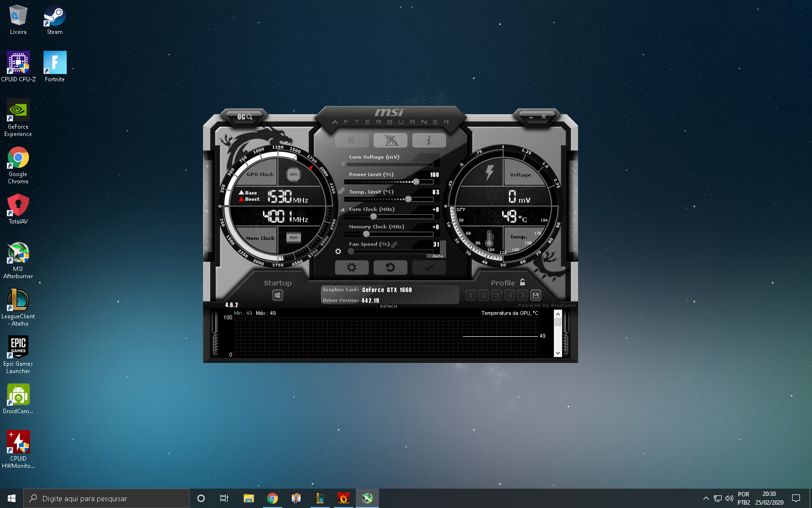Click the Core Clock +0 value field

coord(435,209)
